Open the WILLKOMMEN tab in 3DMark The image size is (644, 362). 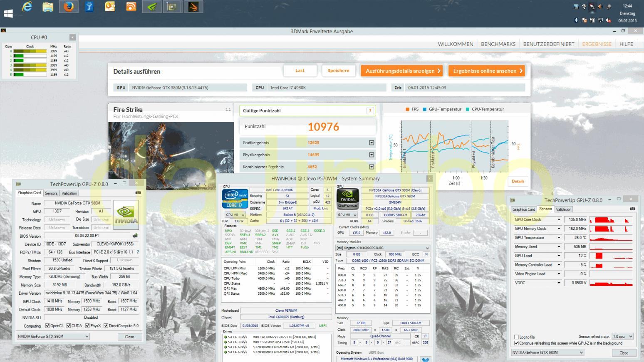pyautogui.click(x=455, y=44)
